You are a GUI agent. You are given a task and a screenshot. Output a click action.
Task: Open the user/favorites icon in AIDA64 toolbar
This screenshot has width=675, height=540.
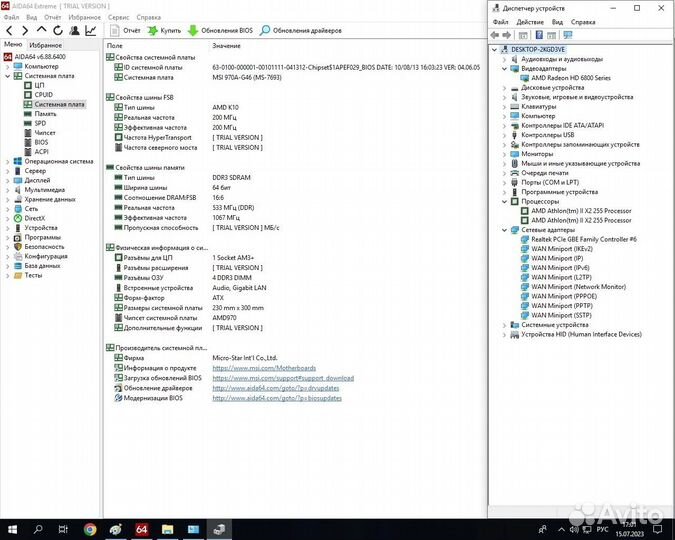tap(74, 30)
